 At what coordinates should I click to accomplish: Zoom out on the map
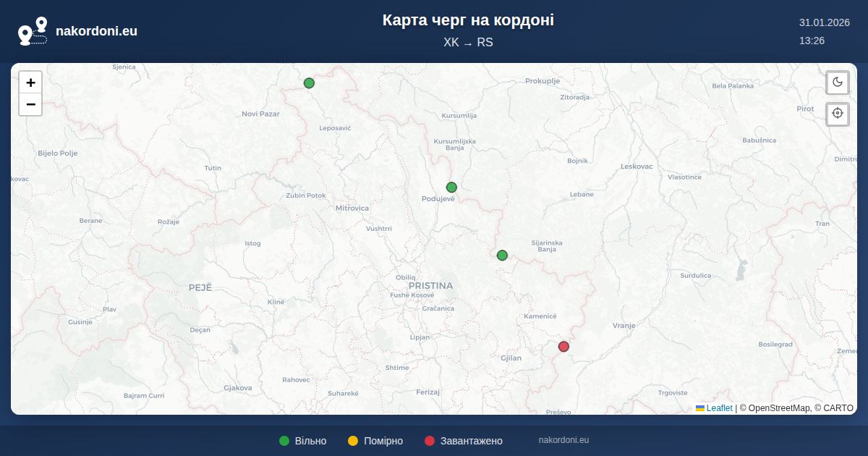click(30, 105)
